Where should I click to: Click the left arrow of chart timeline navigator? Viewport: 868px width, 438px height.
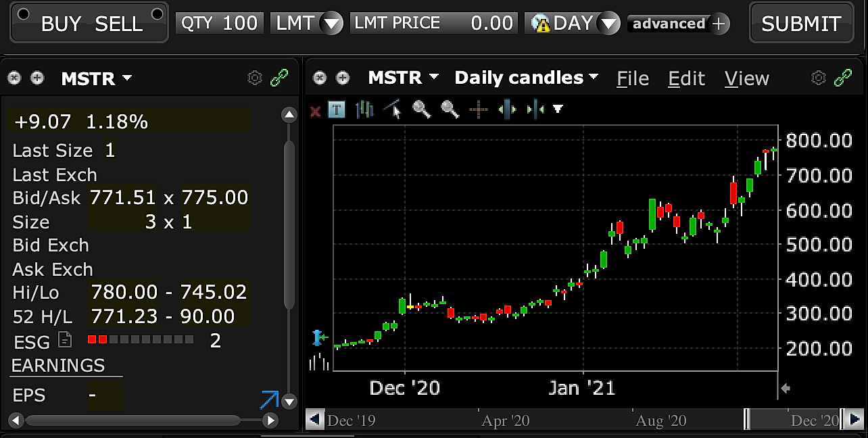click(x=314, y=420)
